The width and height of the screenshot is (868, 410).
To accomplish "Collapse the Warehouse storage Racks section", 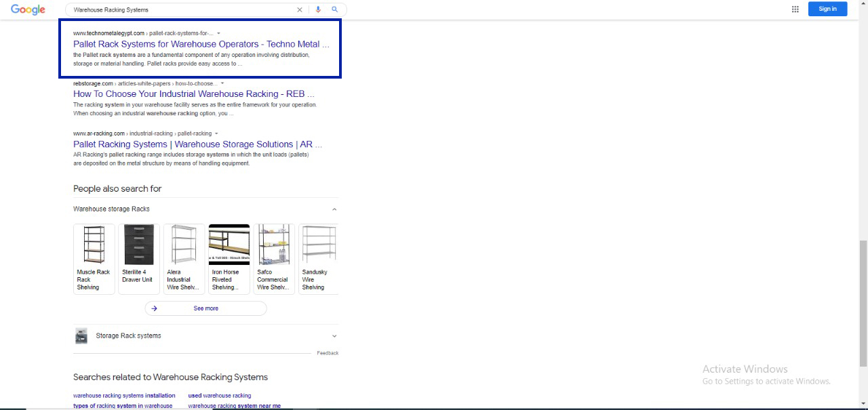I will coord(334,209).
